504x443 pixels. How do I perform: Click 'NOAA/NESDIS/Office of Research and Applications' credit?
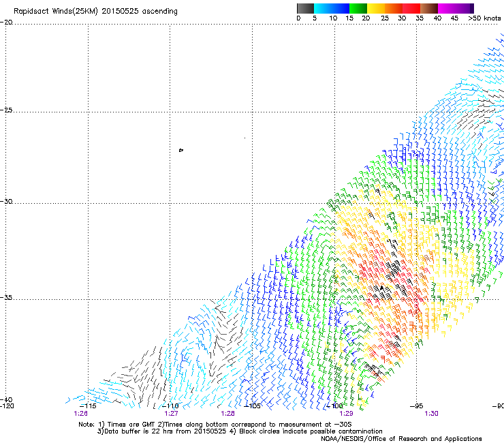click(x=401, y=439)
